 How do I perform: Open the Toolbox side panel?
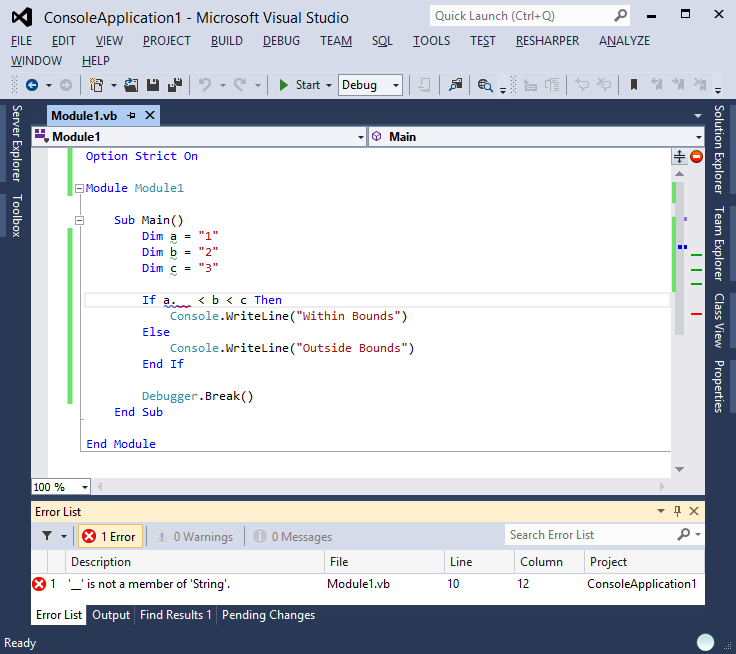16,215
